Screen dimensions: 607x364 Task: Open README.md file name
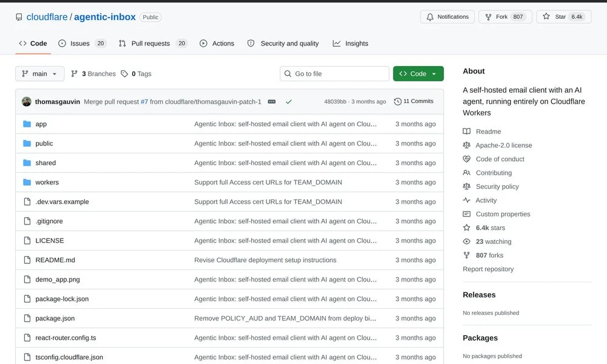[55, 260]
